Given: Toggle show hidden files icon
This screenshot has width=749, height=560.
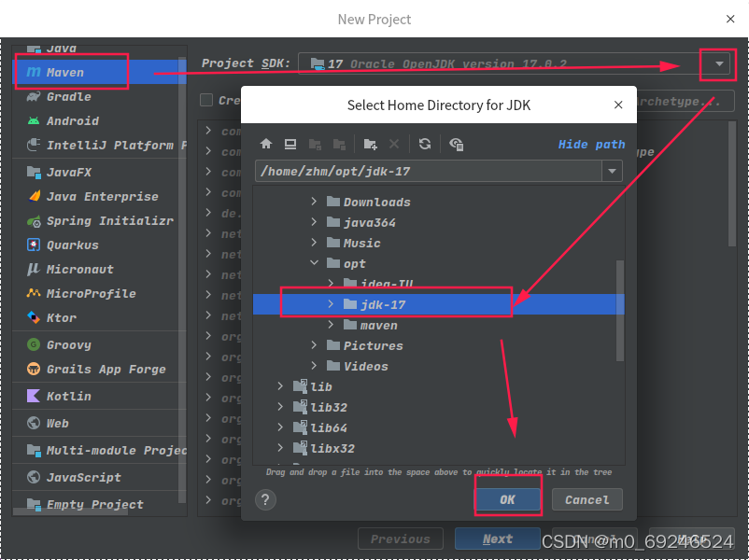Looking at the screenshot, I should pyautogui.click(x=456, y=144).
